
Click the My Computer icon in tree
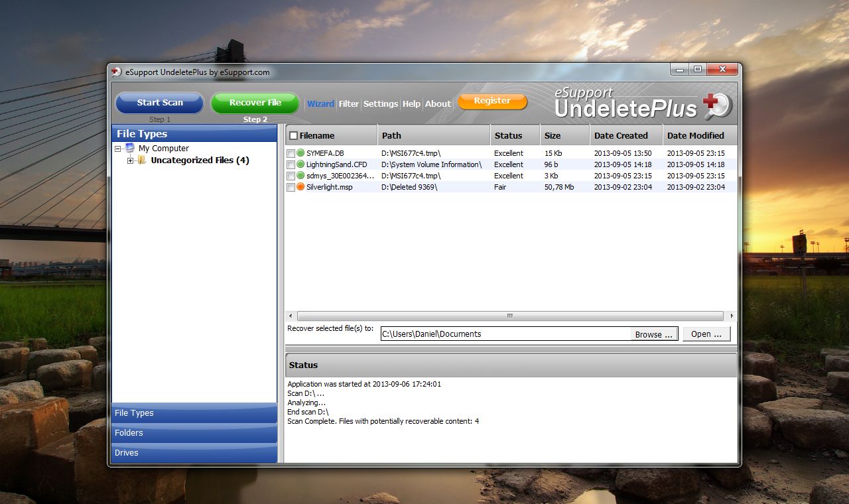tap(129, 148)
